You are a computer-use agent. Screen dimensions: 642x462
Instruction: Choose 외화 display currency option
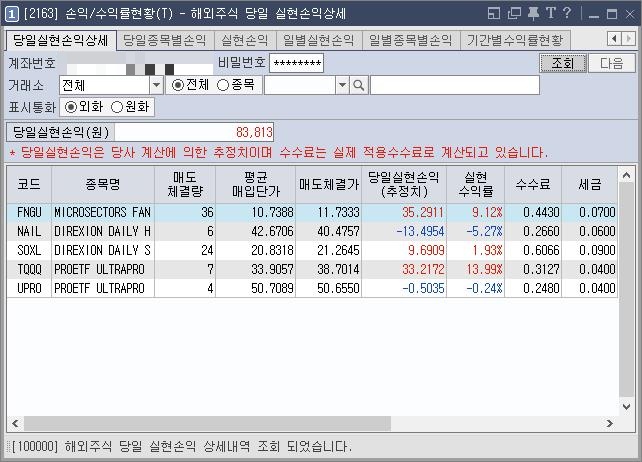(x=71, y=107)
